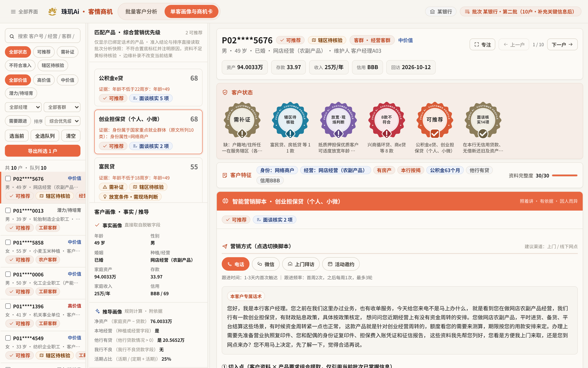Viewport: 588px width, 368px height.
Task: Open the 公积金e贷 product card
Action: tap(148, 88)
